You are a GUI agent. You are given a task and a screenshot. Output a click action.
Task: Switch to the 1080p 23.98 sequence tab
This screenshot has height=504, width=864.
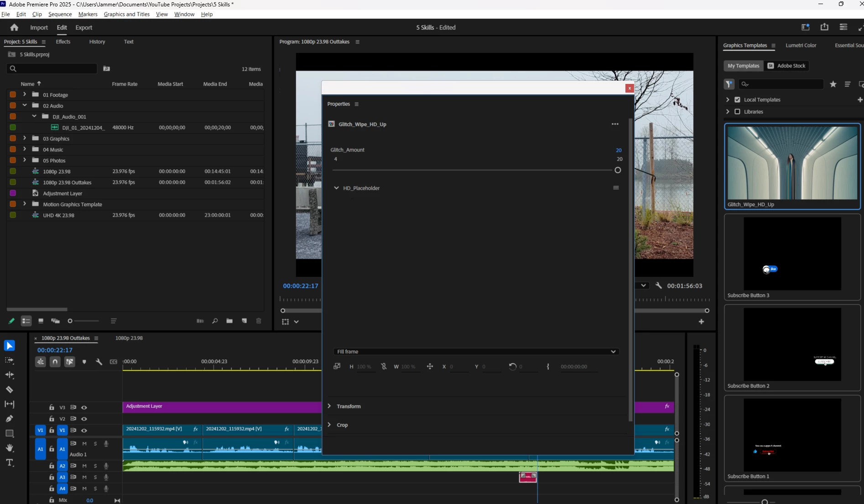[x=129, y=338]
